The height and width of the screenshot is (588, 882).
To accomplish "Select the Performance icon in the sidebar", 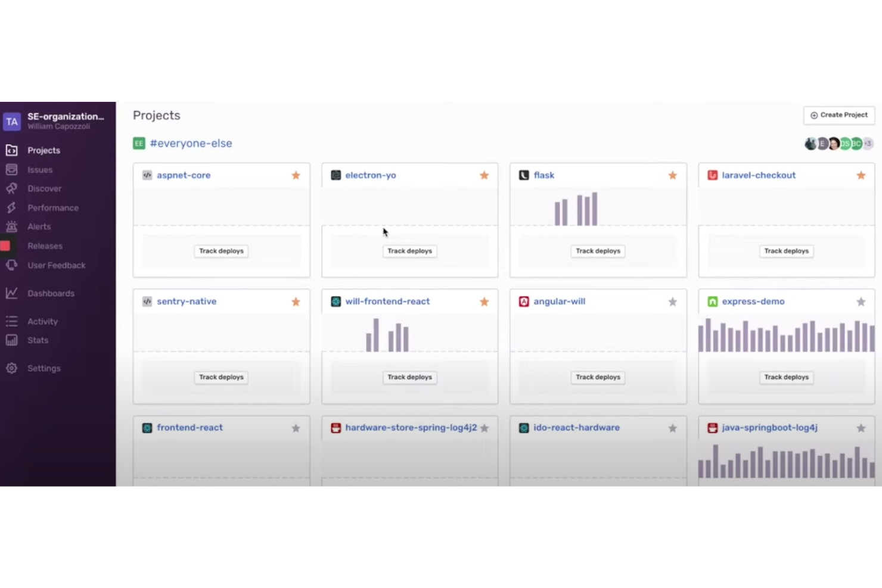I will pyautogui.click(x=12, y=207).
